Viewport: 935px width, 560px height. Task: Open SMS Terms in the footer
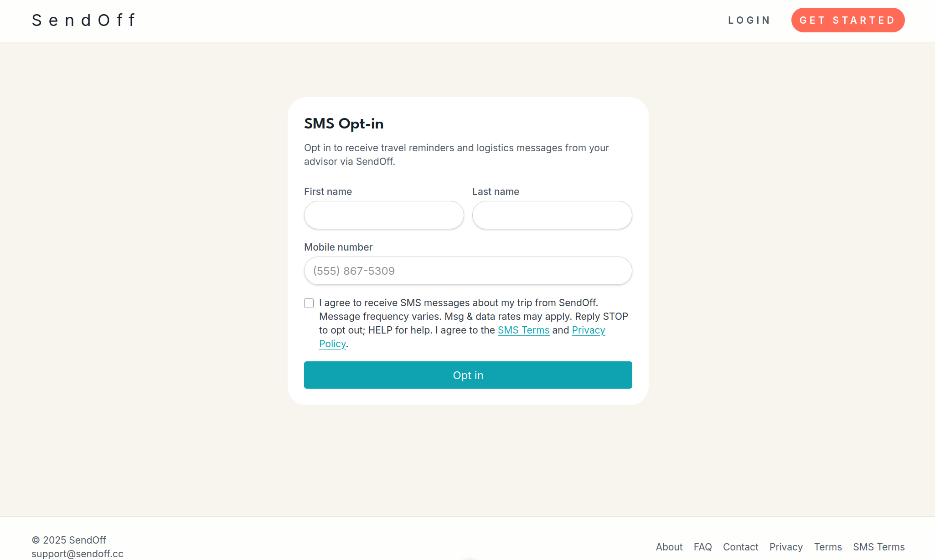(878, 547)
